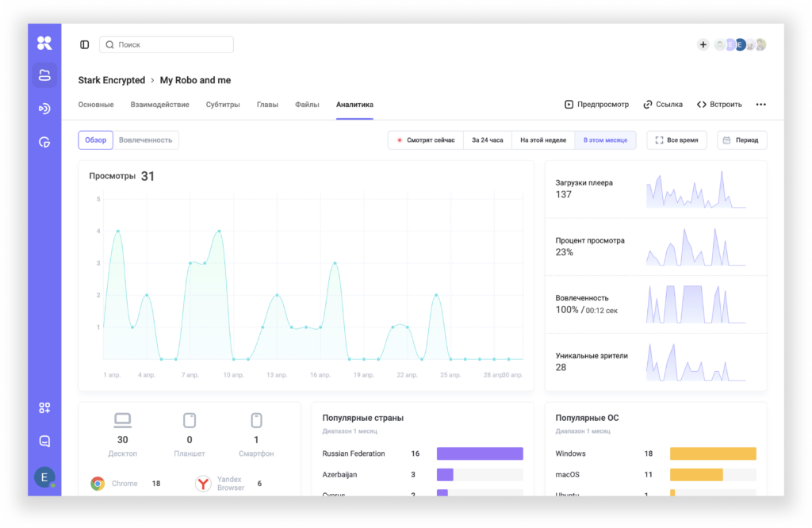Open the media library folder icon in sidebar
This screenshot has width=812, height=528.
coord(44,75)
